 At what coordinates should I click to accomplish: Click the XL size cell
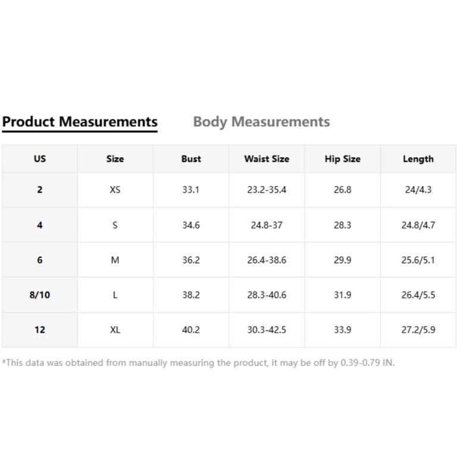click(115, 330)
